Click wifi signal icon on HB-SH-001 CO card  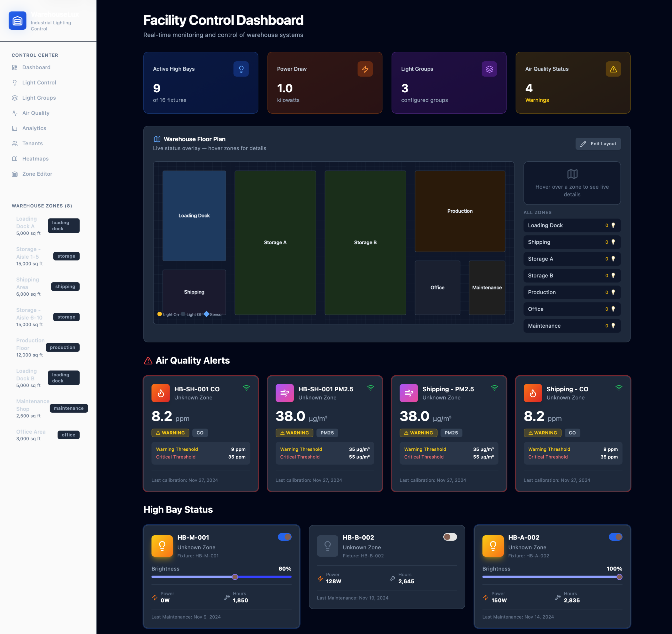(x=246, y=388)
